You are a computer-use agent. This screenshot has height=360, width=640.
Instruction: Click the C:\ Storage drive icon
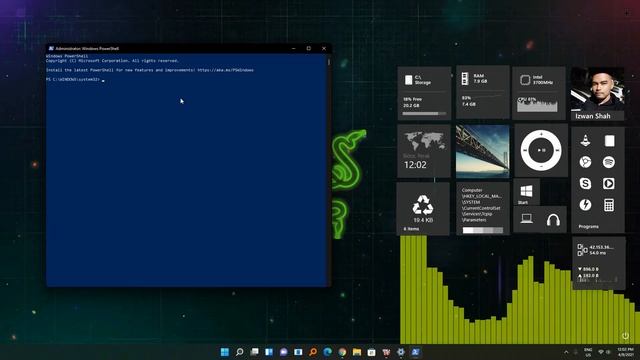coord(408,80)
